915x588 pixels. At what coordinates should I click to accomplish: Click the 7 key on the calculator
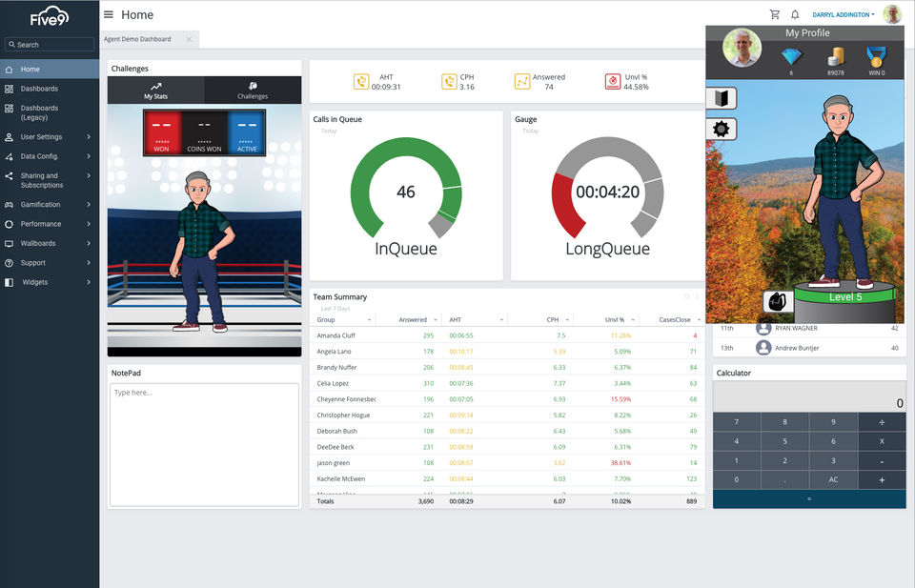point(737,422)
